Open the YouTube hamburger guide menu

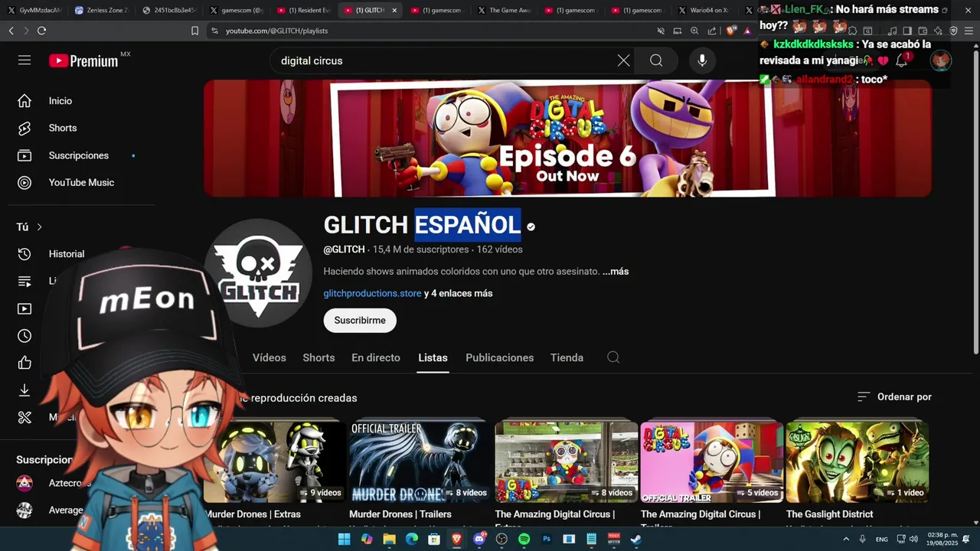coord(24,60)
